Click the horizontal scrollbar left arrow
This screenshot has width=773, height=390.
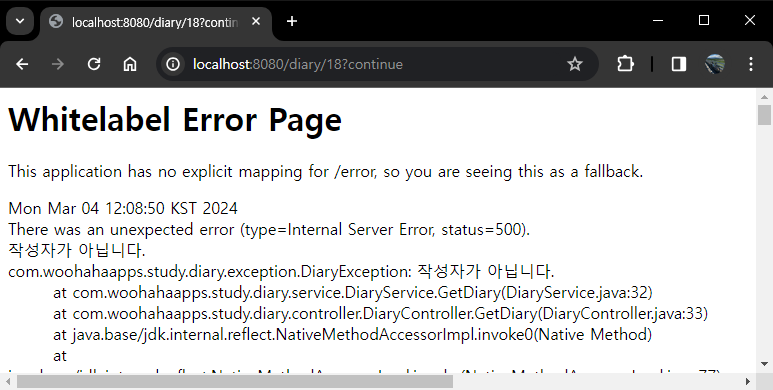coord(8,381)
